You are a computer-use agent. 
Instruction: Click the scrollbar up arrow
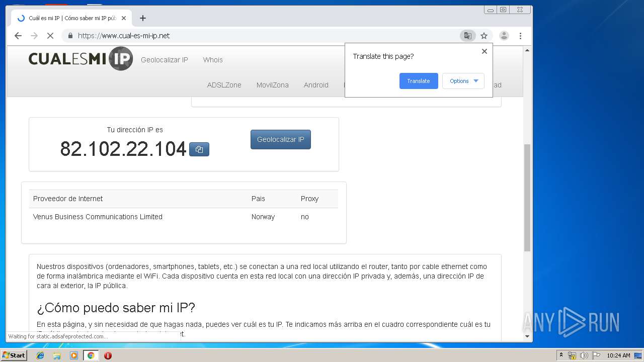527,50
